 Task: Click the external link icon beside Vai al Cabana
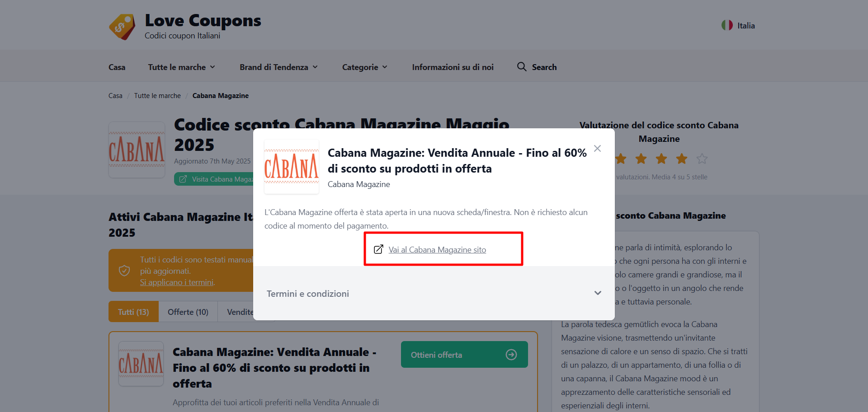[x=378, y=249]
